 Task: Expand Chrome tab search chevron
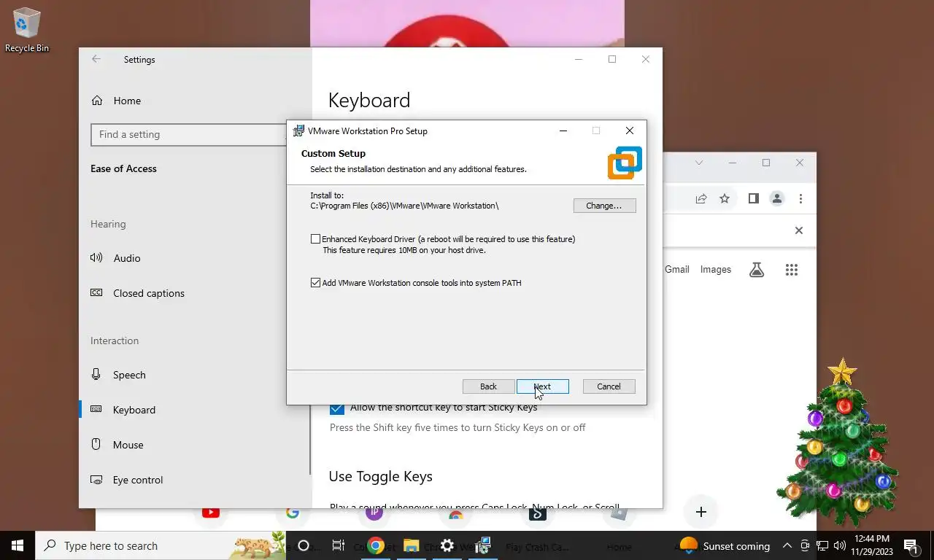[698, 163]
